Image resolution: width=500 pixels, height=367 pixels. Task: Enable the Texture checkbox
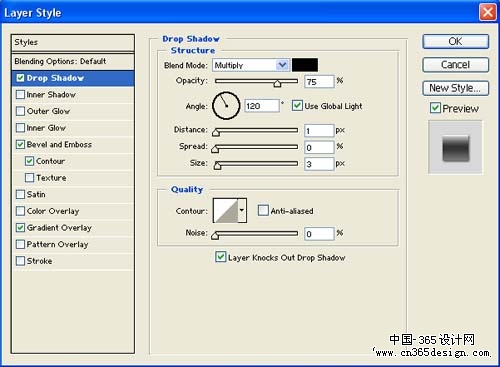click(x=29, y=178)
